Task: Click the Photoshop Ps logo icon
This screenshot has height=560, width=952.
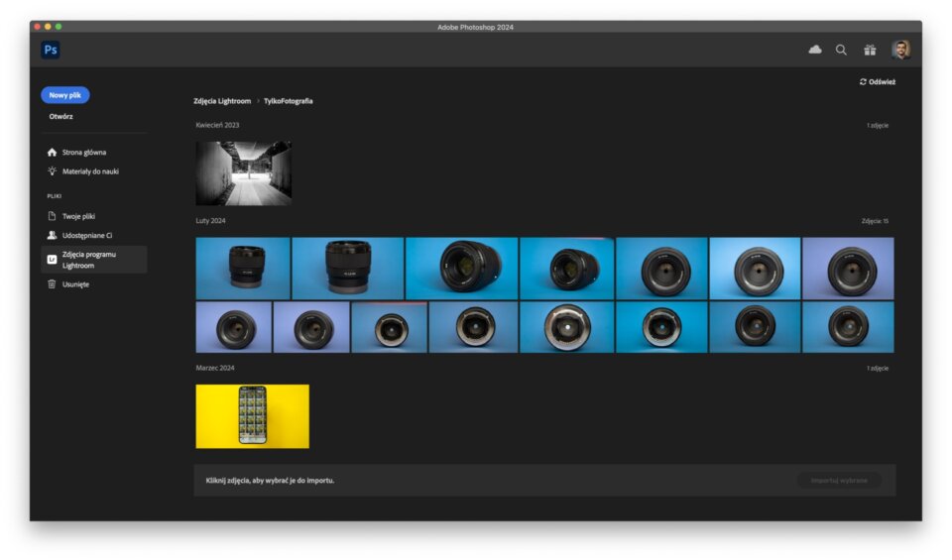Action: (x=51, y=50)
